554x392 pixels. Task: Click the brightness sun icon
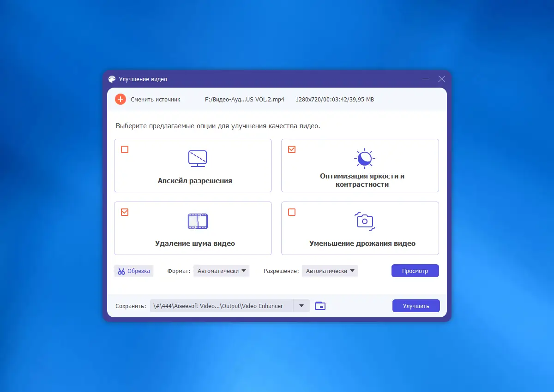365,158
